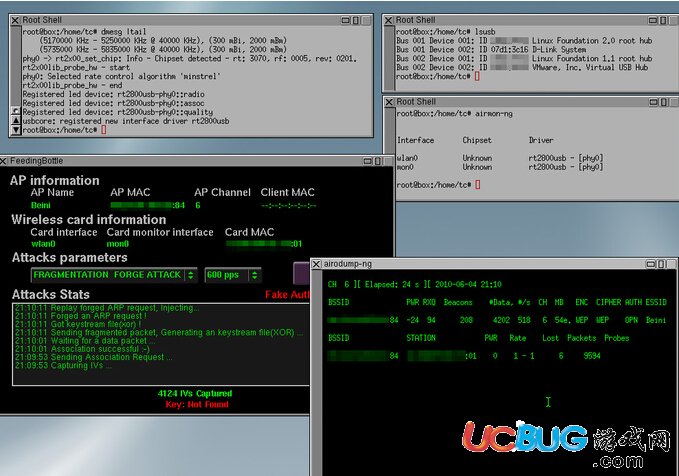Click the Card monitor interface value 'mon0'
The image size is (679, 476).
click(x=118, y=244)
